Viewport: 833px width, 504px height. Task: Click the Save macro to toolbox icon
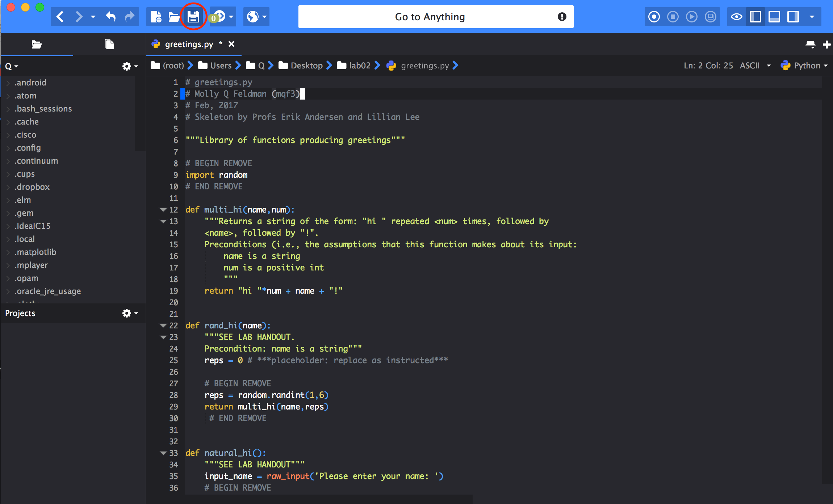coord(710,17)
